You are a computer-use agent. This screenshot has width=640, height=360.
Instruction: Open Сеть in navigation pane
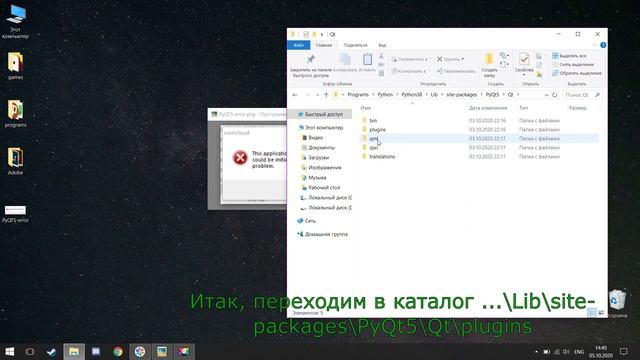click(x=307, y=221)
